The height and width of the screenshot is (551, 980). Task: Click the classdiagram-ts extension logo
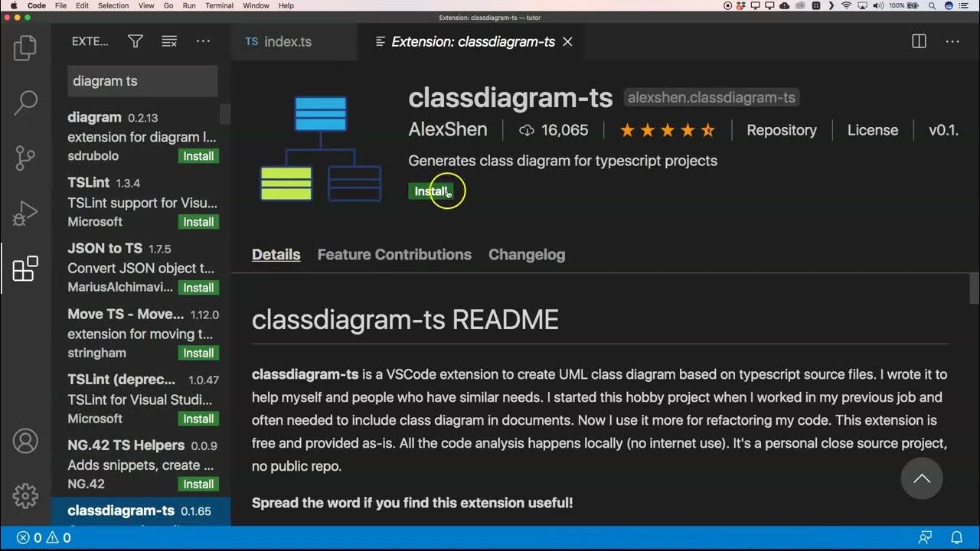tap(321, 148)
